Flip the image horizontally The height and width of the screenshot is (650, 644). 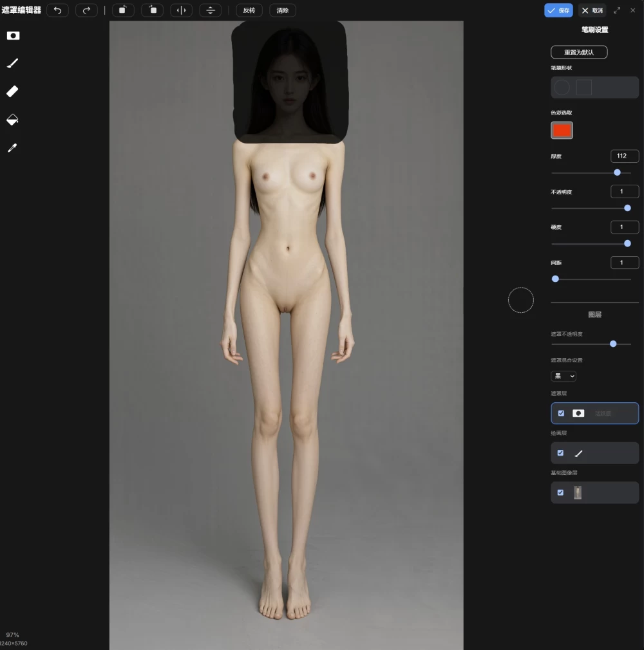pos(182,10)
